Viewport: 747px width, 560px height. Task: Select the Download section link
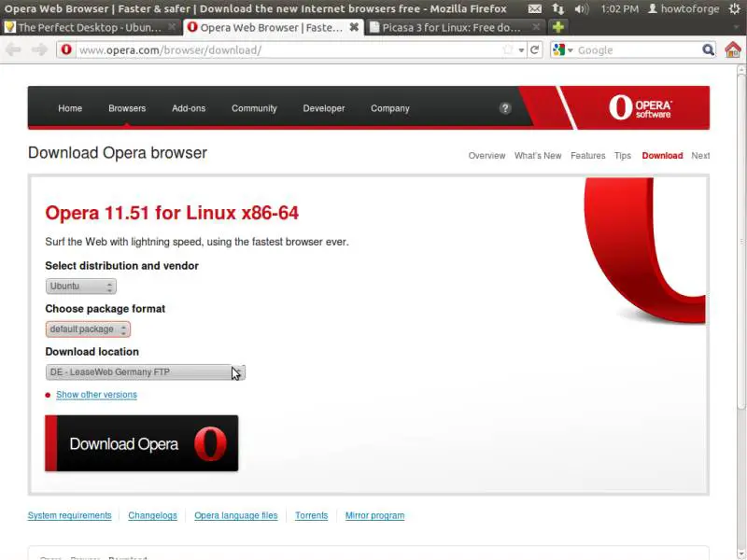pos(662,156)
